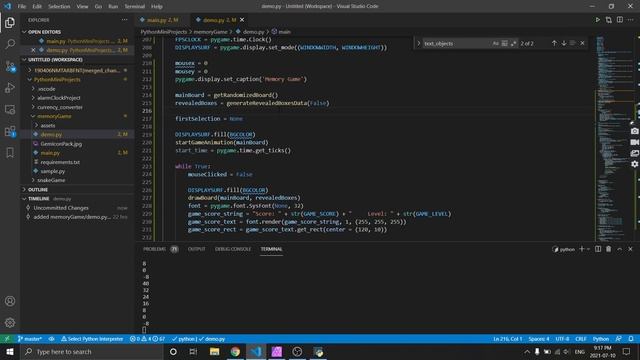The image size is (640, 360).
Task: Open the Bookmarks view in activity bar
Action: [10, 152]
